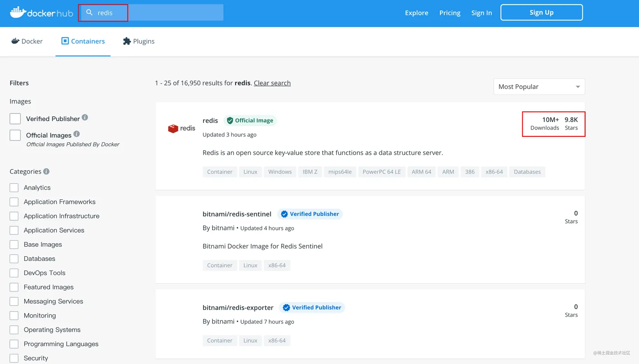This screenshot has height=364, width=639.
Task: Click the Windows tag on redis
Action: tap(280, 172)
